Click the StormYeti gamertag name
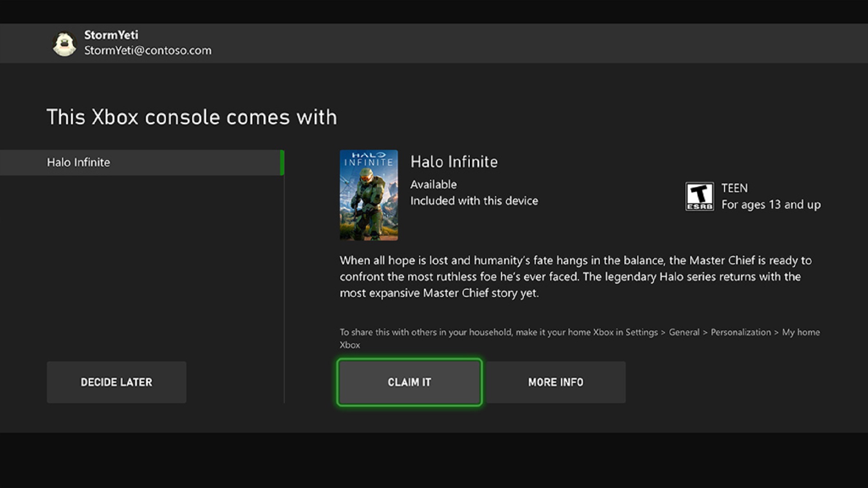 click(111, 35)
